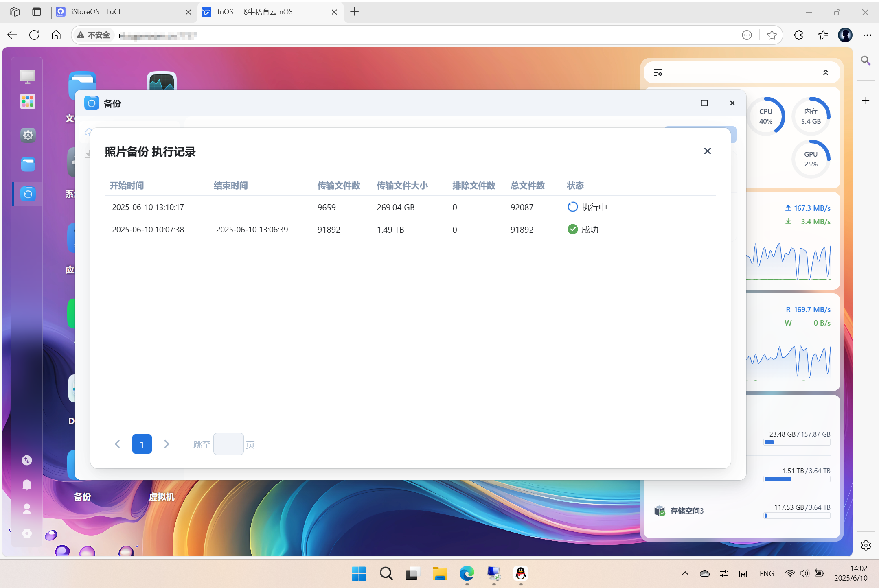This screenshot has width=879, height=588.
Task: Click the widget panel settings icon
Action: pos(658,73)
